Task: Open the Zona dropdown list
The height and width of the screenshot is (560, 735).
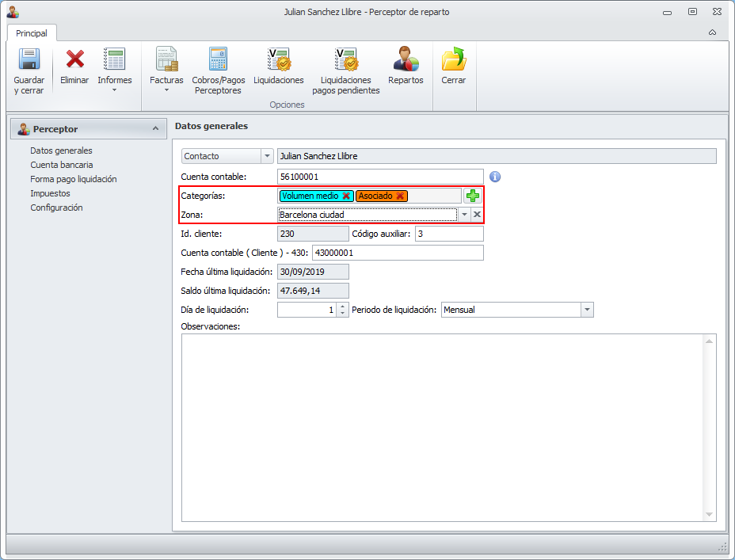Action: pyautogui.click(x=465, y=215)
